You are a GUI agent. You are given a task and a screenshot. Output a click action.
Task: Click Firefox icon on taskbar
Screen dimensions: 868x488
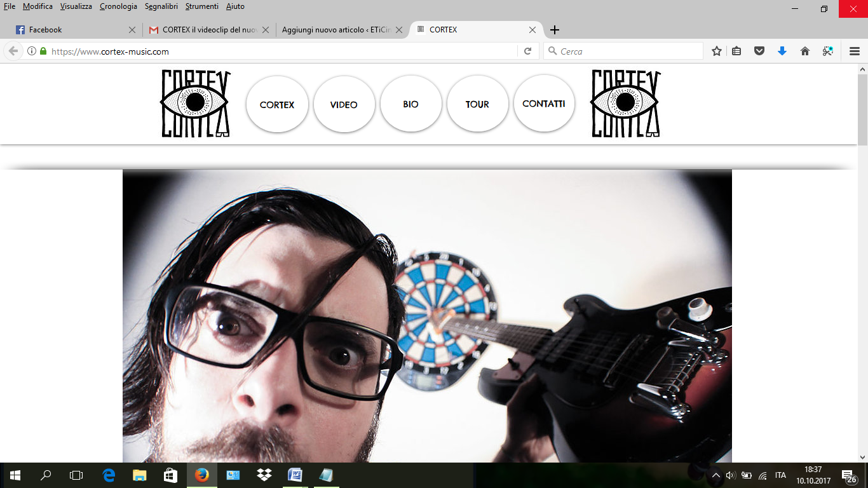tap(202, 475)
